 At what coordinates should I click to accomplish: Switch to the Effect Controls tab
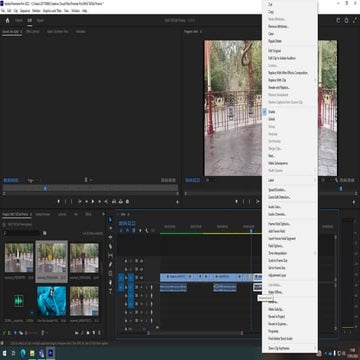33,31
